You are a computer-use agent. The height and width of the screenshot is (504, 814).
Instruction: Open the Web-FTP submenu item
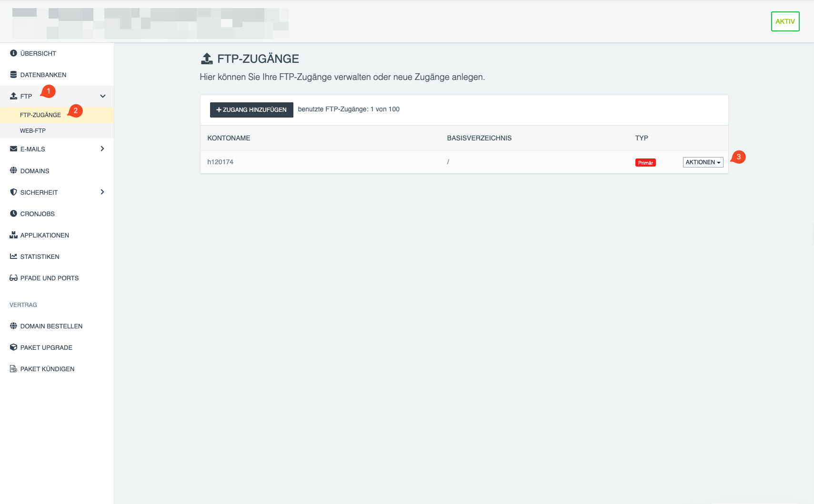(33, 131)
